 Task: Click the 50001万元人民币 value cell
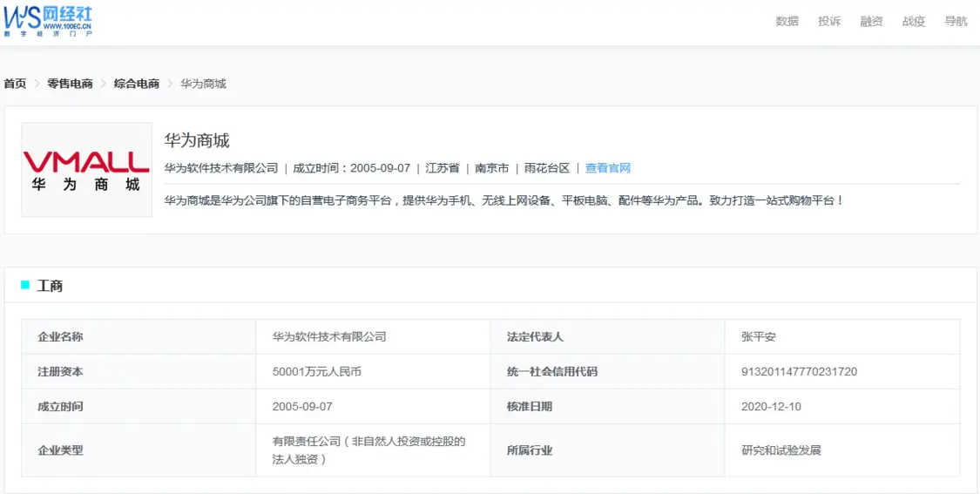(373, 372)
